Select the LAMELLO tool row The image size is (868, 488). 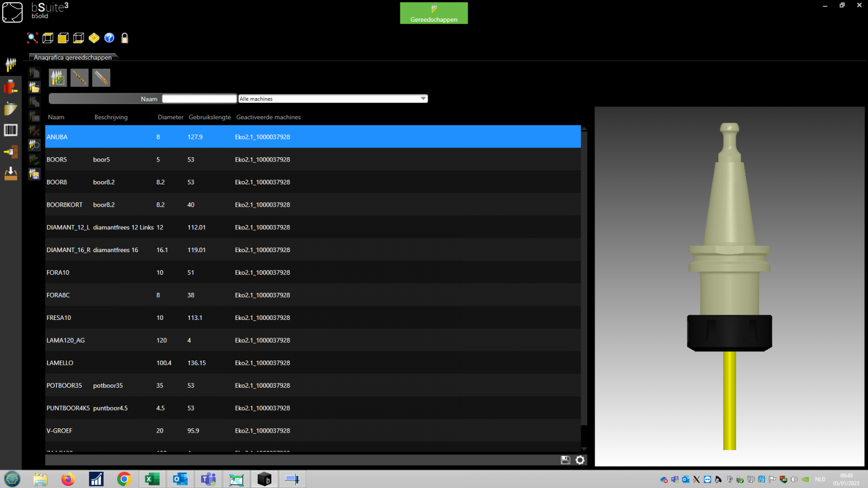(x=313, y=363)
